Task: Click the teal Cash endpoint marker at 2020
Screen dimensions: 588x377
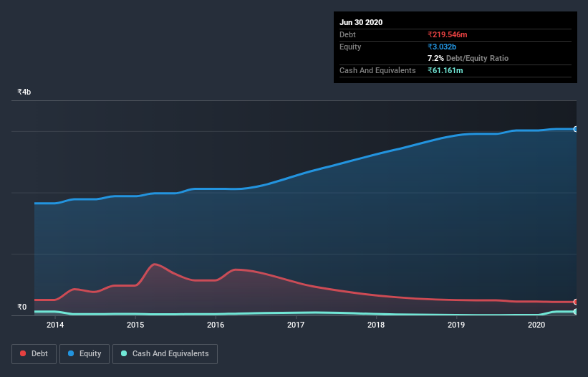Action: (576, 311)
